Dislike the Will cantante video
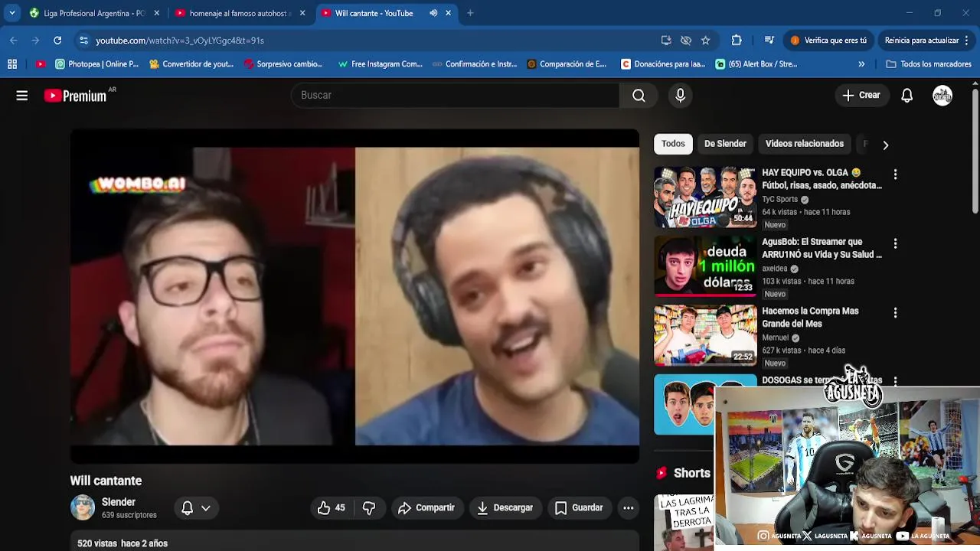Screen dimensions: 980x551 369,508
